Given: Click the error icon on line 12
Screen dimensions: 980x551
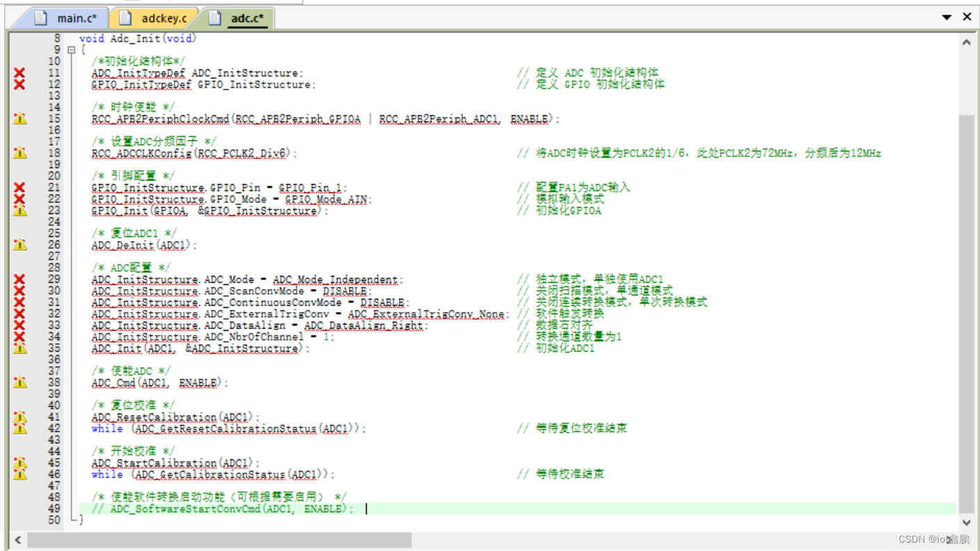Looking at the screenshot, I should tap(19, 84).
